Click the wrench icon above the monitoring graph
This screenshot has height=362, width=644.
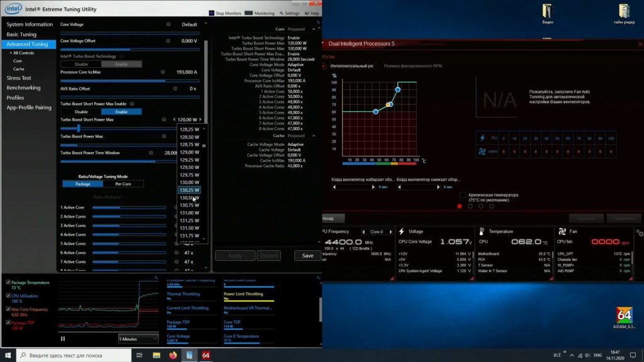(156, 278)
